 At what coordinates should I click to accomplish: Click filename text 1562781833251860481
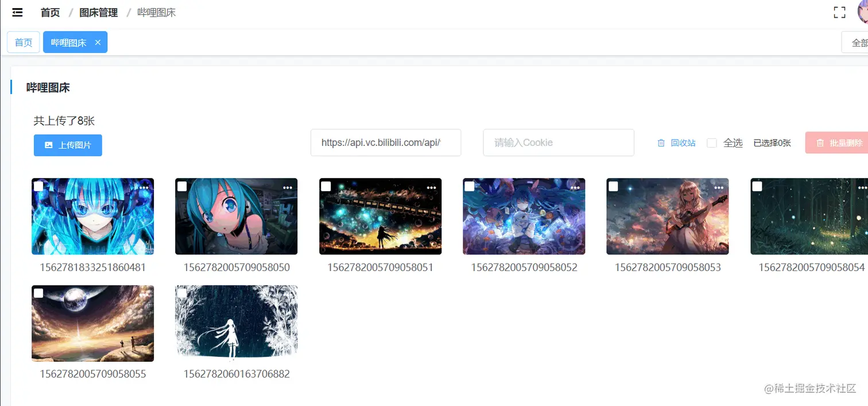pos(92,268)
